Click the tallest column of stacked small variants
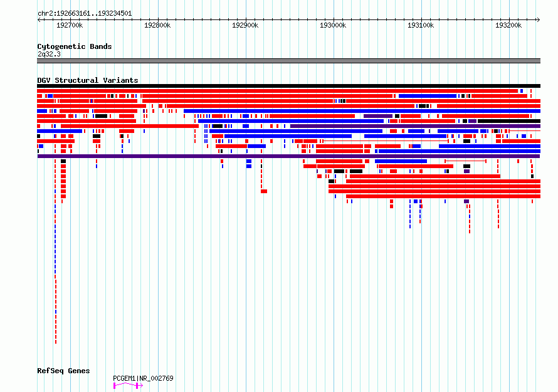Image resolution: width=558 pixels, height=392 pixels. (x=56, y=252)
